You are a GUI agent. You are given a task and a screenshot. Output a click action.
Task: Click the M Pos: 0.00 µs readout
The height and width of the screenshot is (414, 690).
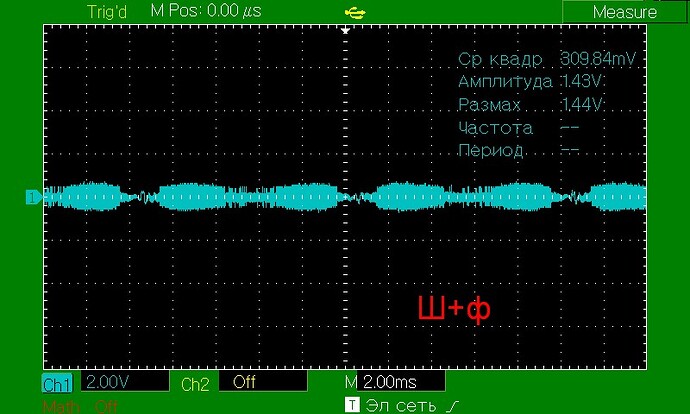point(206,12)
